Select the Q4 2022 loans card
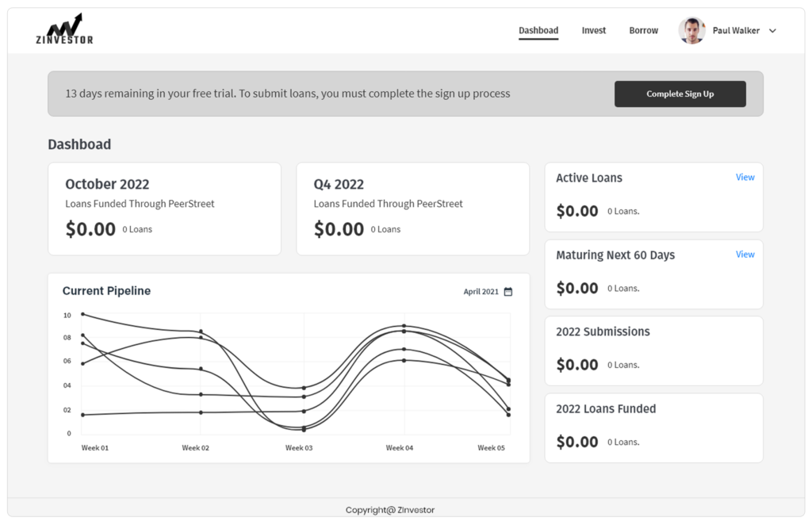This screenshot has height=525, width=812. point(412,209)
